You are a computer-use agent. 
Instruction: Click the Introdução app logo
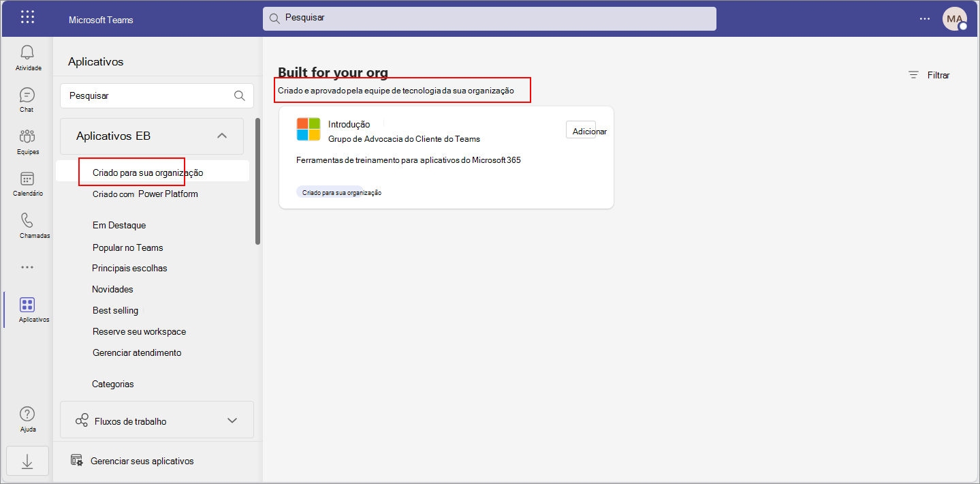pos(309,130)
